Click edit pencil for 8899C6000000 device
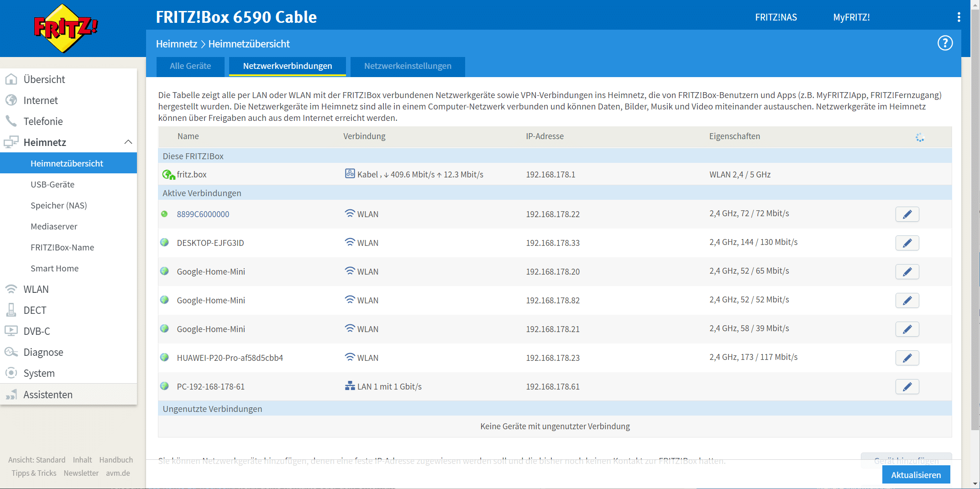The width and height of the screenshot is (980, 489). (x=907, y=214)
